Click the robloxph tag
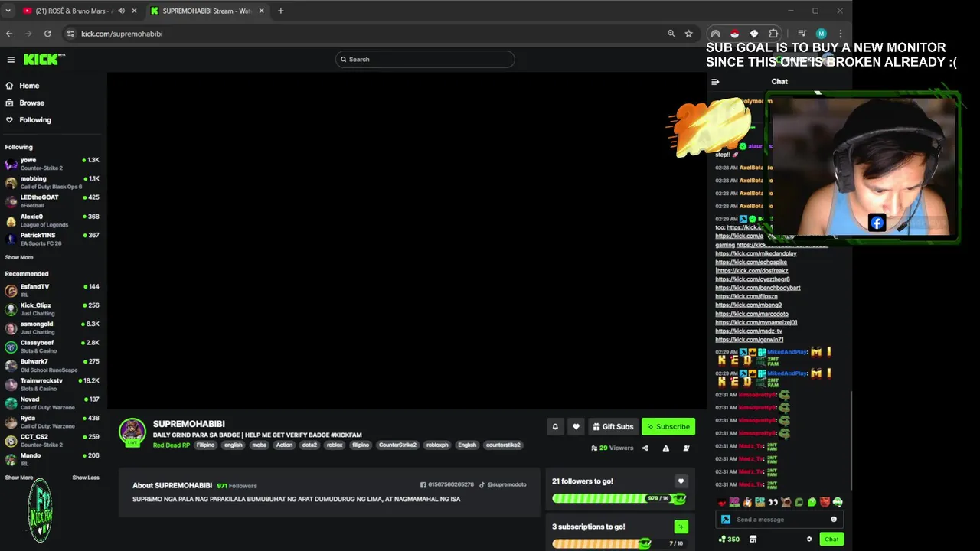 pos(437,445)
